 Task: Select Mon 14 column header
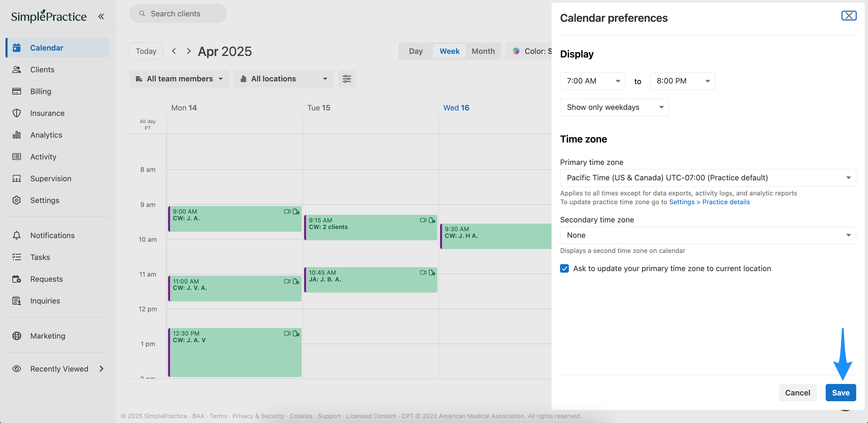(184, 108)
